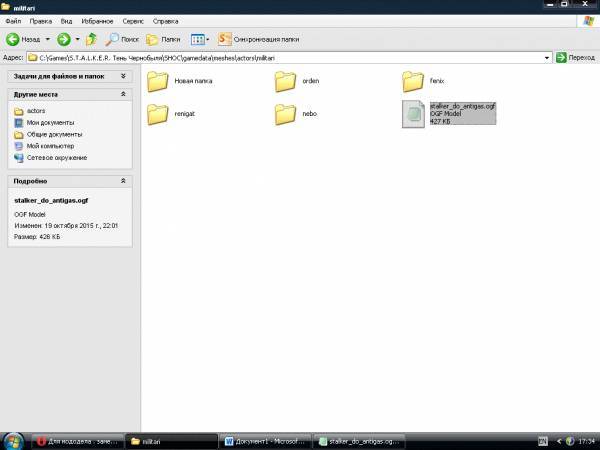Screen dimensions: 600x450
Task: Select the nebo folder
Action: [286, 115]
